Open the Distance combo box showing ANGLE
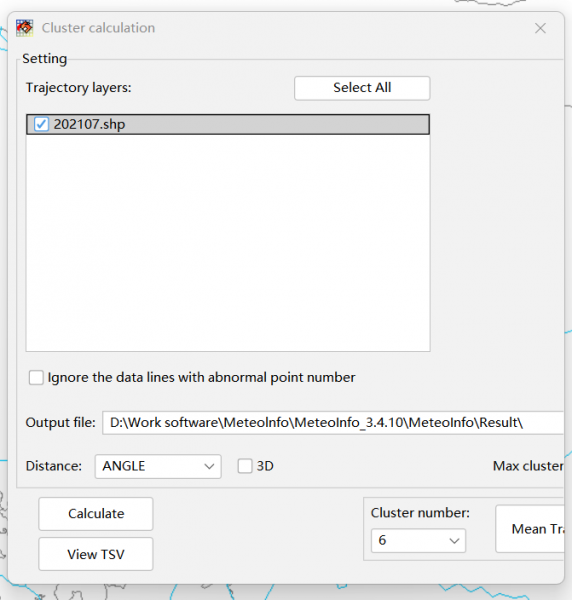This screenshot has height=600, width=572. pyautogui.click(x=158, y=466)
